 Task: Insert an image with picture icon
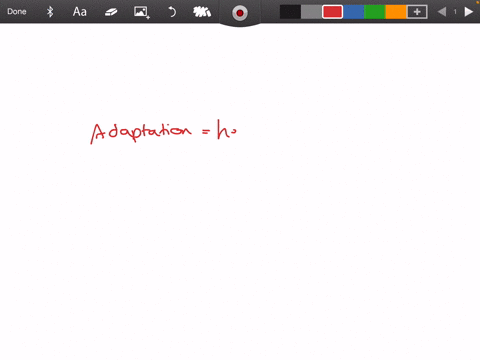click(142, 12)
